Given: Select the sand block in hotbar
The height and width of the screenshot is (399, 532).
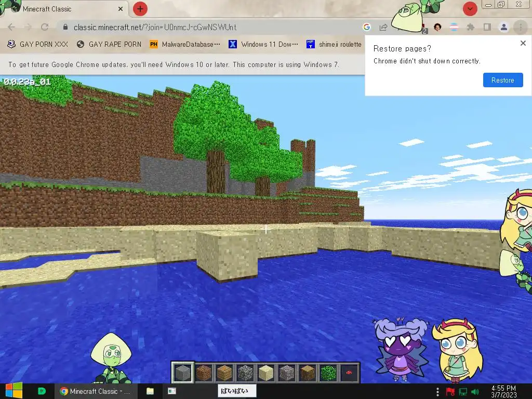Looking at the screenshot, I should [266, 373].
